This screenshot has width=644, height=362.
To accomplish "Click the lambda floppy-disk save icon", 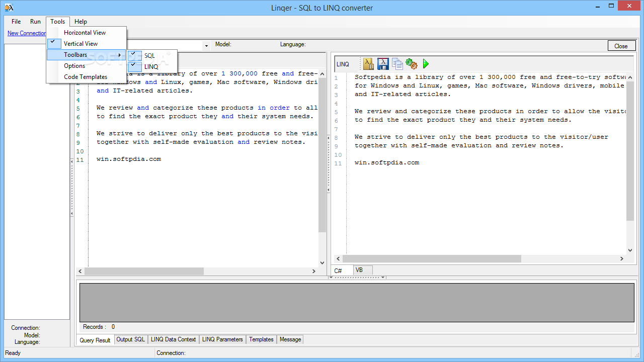I will coord(383,64).
